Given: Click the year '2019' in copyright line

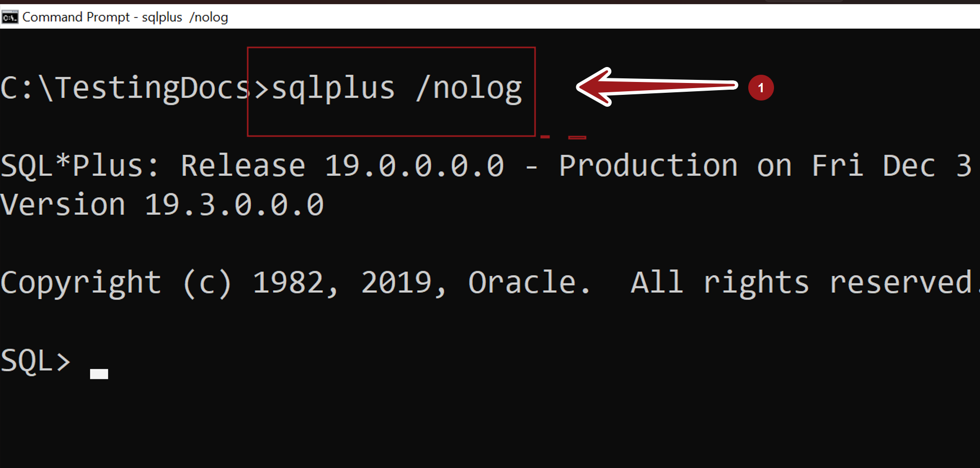Looking at the screenshot, I should pos(397,282).
